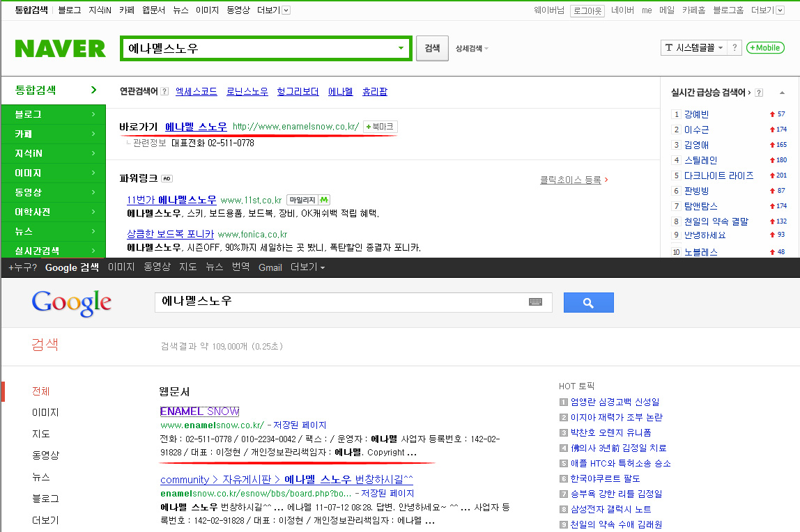Open the ENAMEL SNOW Google result
Screen dimensions: 800x532
199,412
